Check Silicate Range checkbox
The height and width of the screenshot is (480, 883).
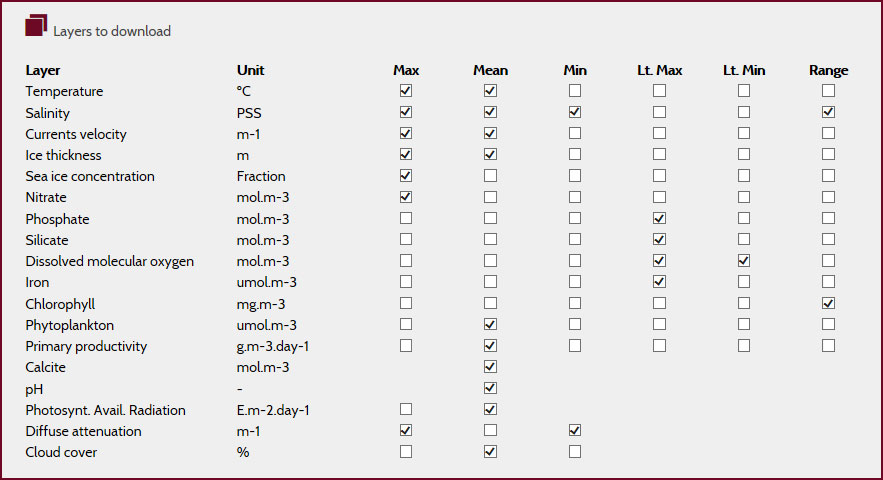[828, 239]
